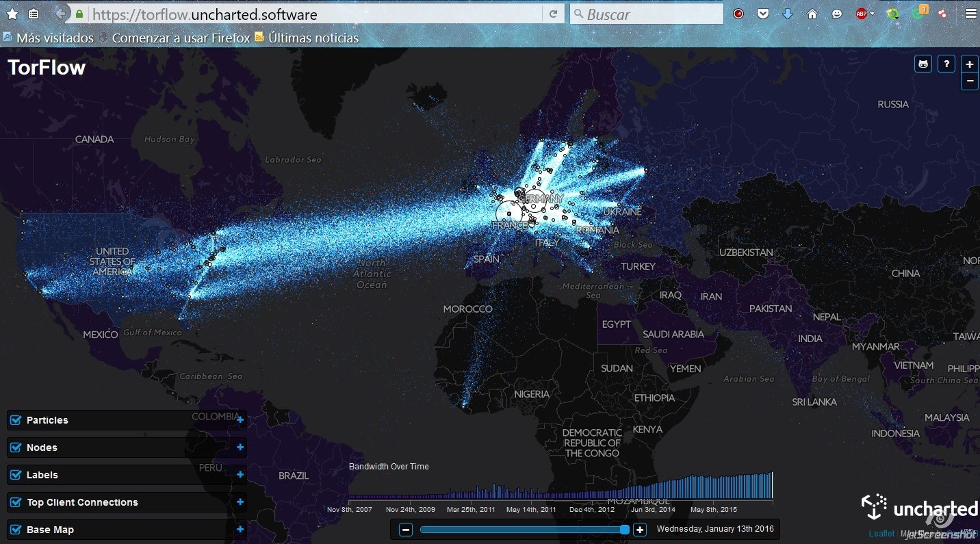The height and width of the screenshot is (544, 980).
Task: Uncheck Top Client Connections checkbox
Action: point(16,502)
